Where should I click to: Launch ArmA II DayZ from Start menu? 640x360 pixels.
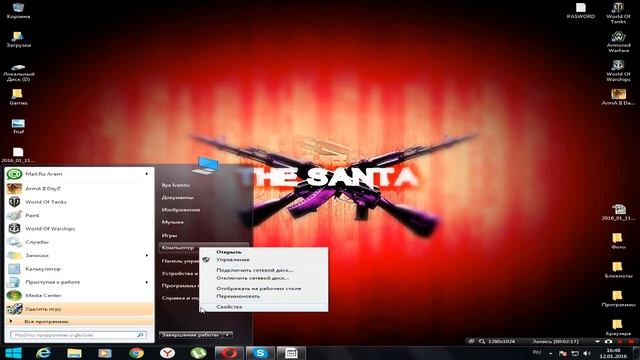tap(80, 189)
